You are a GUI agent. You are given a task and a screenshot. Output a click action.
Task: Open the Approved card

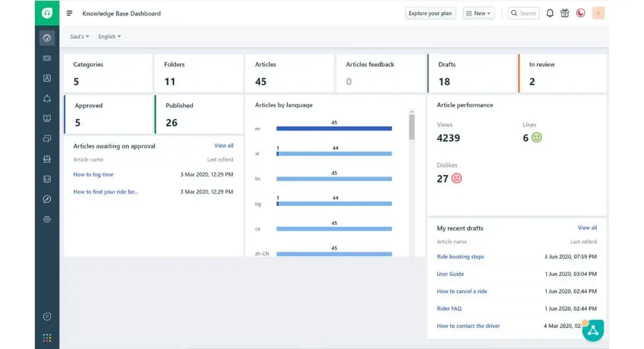pos(108,114)
